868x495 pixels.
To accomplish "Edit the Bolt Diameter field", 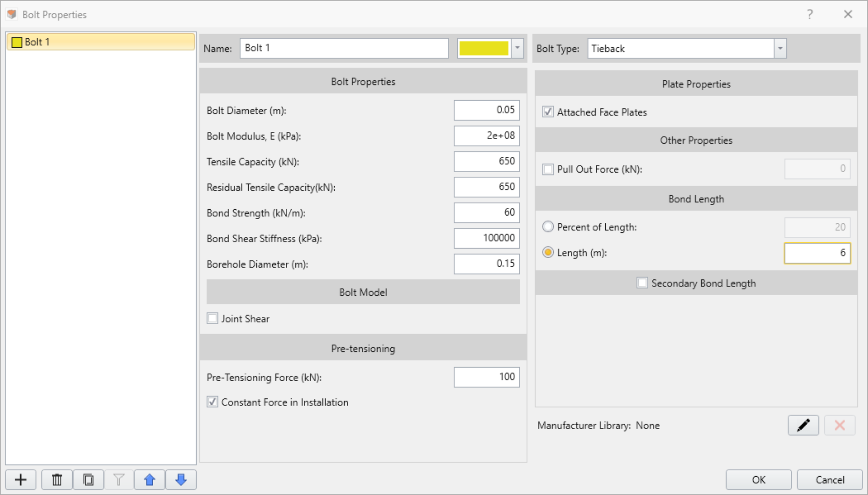I will pos(487,110).
